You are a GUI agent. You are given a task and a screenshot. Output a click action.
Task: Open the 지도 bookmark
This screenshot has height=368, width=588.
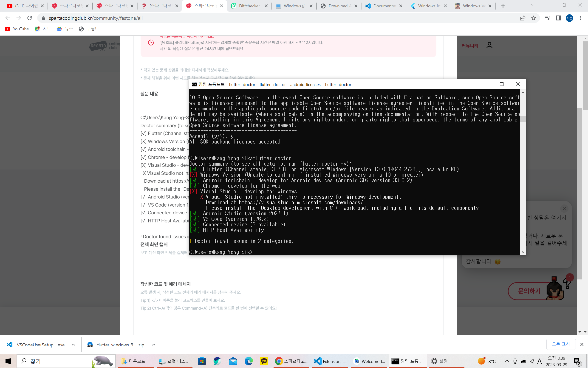[x=43, y=29]
